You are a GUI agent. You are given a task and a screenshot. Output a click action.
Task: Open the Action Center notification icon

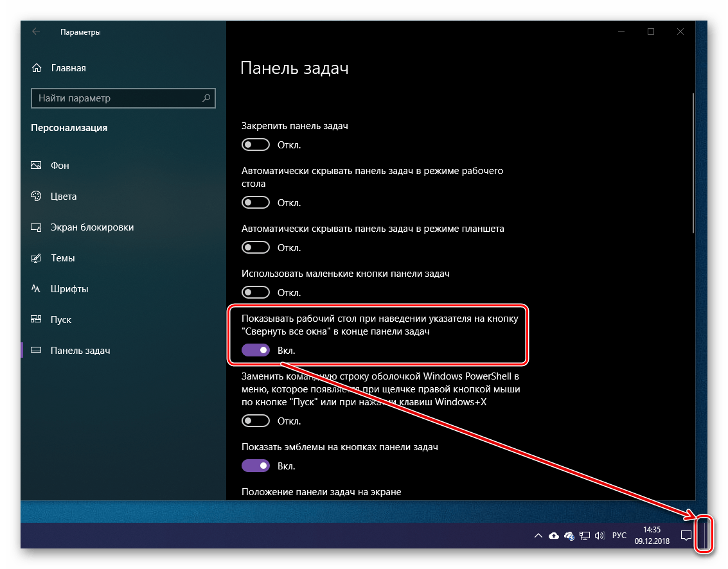pyautogui.click(x=686, y=536)
